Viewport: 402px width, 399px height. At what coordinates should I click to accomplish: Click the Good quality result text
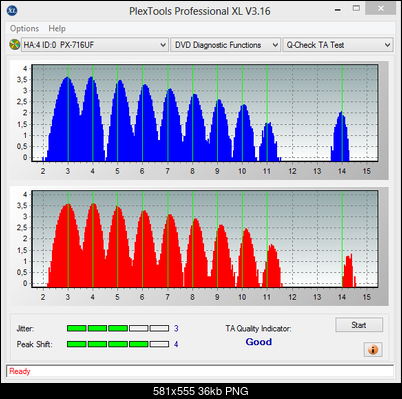click(259, 342)
